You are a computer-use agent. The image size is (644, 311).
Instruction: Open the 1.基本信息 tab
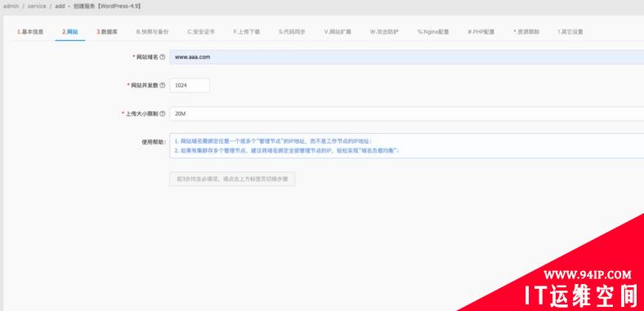point(30,32)
